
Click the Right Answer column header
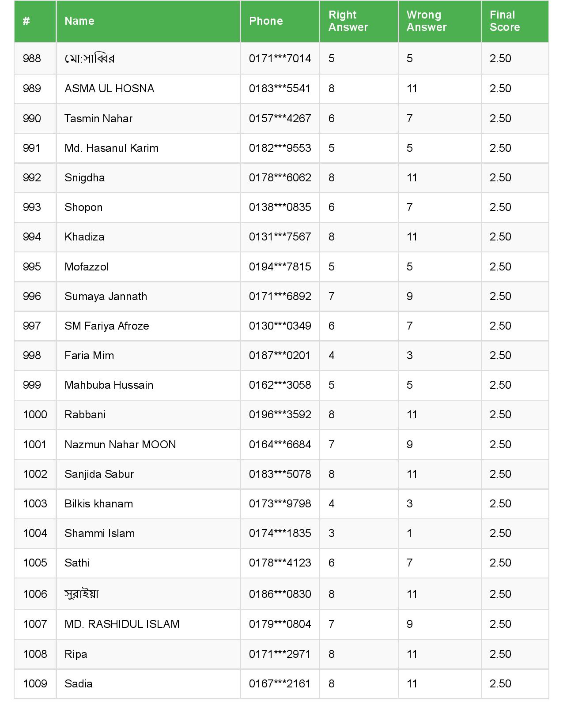[x=348, y=21]
